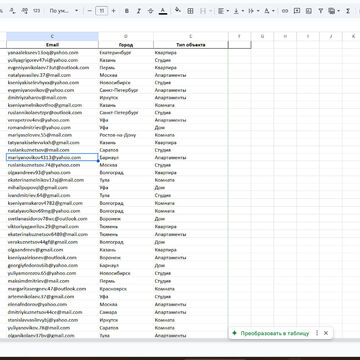This screenshot has height=360, width=360.
Task: Select column J header
Action: (331, 36)
